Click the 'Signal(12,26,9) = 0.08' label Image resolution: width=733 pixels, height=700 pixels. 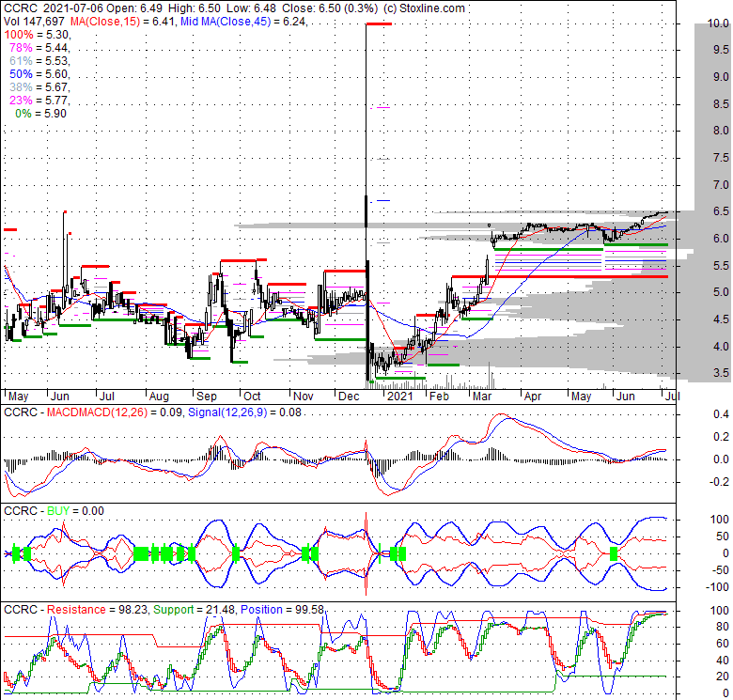(x=244, y=412)
